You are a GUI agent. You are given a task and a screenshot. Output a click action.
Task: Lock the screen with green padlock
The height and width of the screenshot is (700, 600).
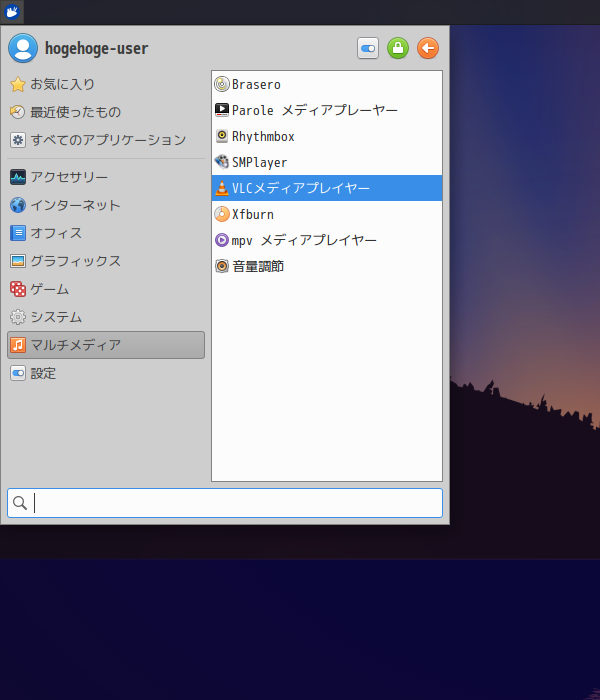[x=398, y=48]
